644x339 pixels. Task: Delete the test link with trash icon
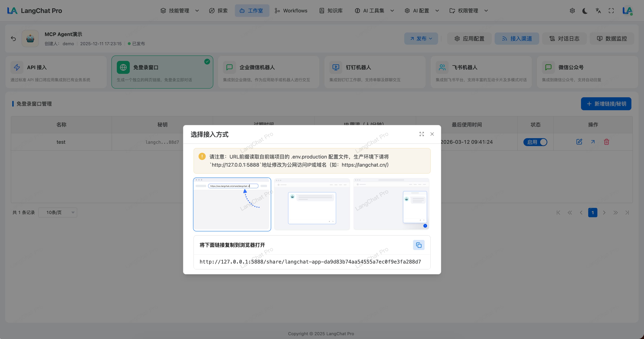[606, 142]
